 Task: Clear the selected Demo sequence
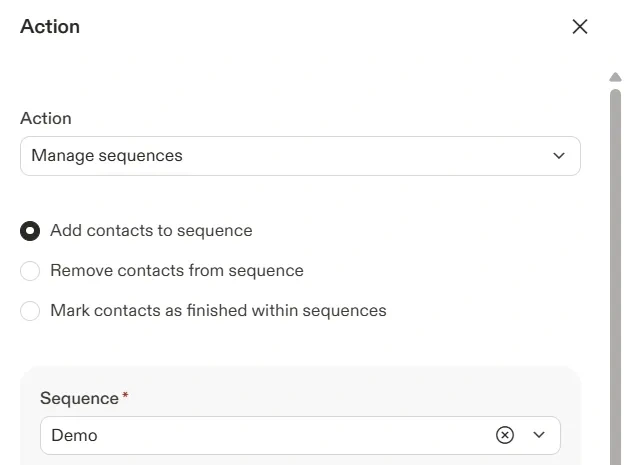point(505,435)
